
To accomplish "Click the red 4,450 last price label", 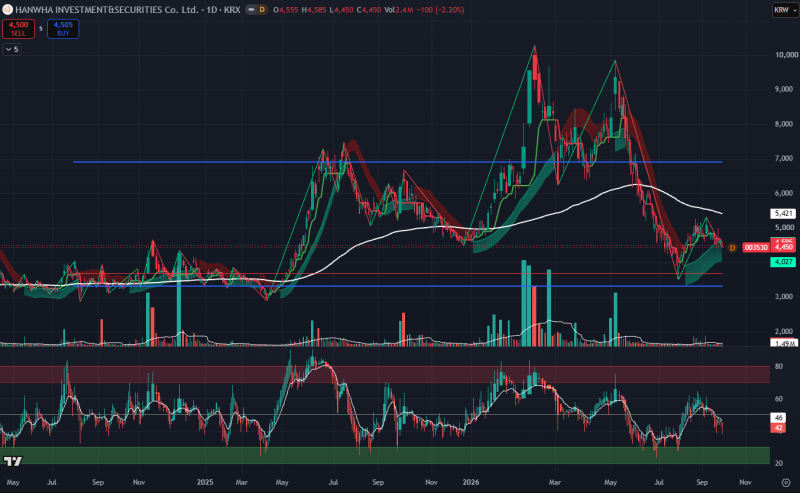I will point(783,247).
